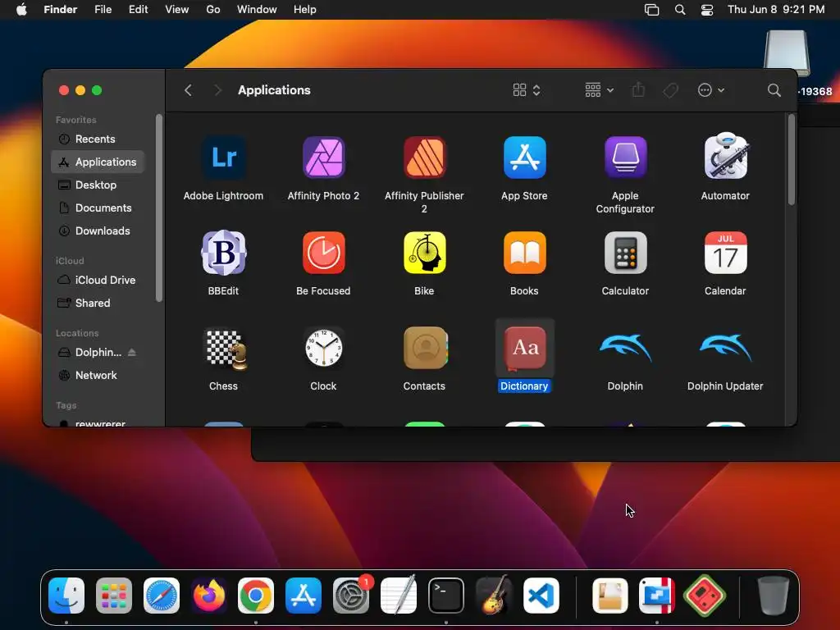This screenshot has height=630, width=840.
Task: Open Downloads in the sidebar
Action: 98,231
